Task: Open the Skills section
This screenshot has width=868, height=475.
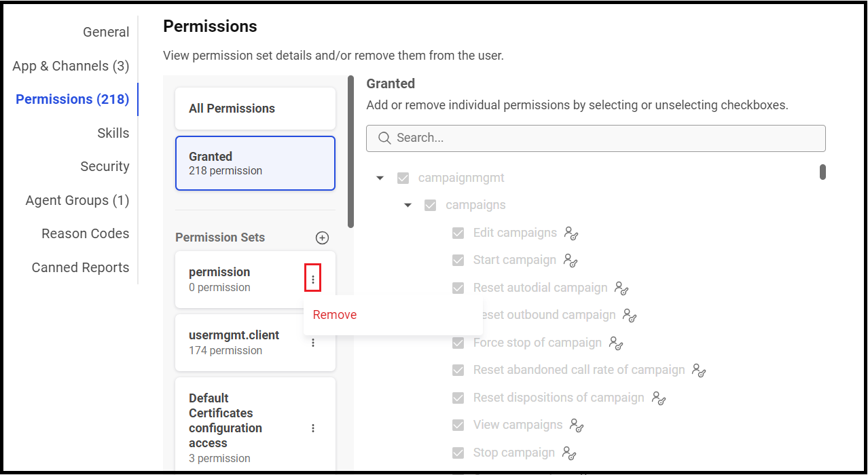Action: [113, 133]
